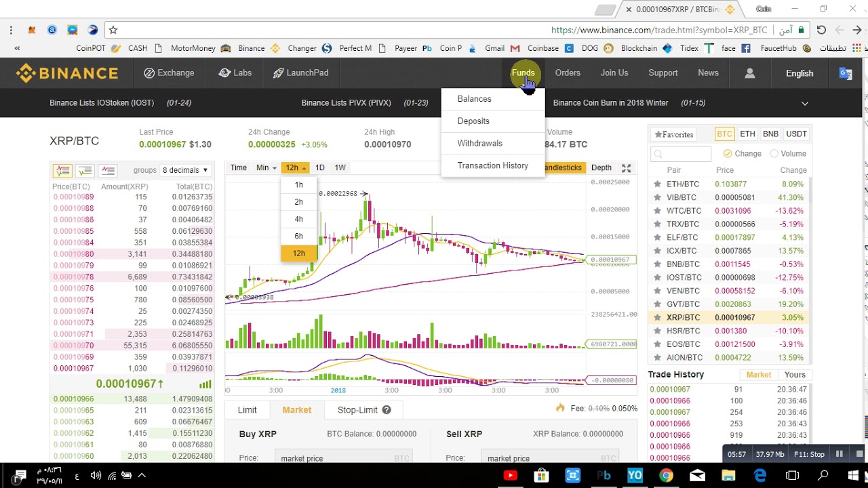The image size is (868, 488).
Task: Switch order book to combined view icon
Action: (x=62, y=170)
